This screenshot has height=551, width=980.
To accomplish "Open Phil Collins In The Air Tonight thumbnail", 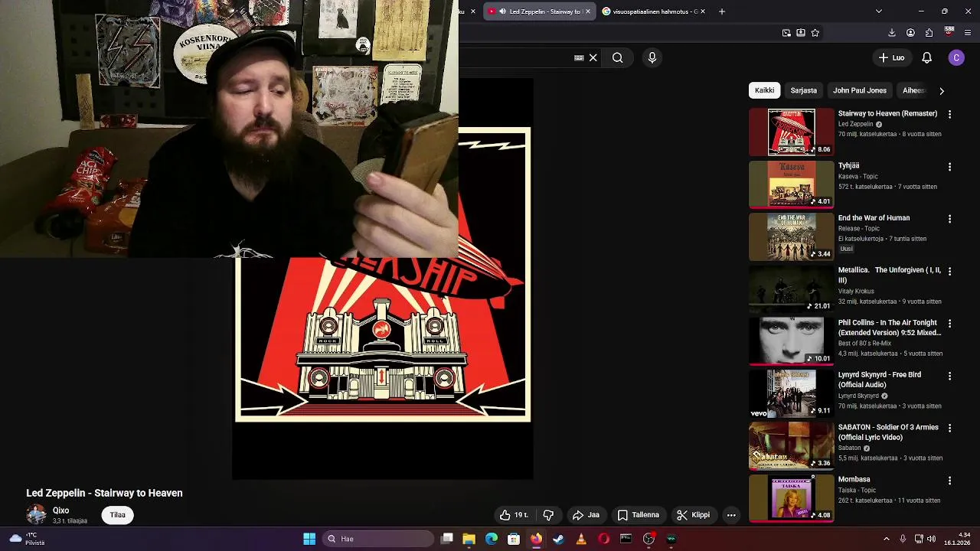I will (x=791, y=341).
